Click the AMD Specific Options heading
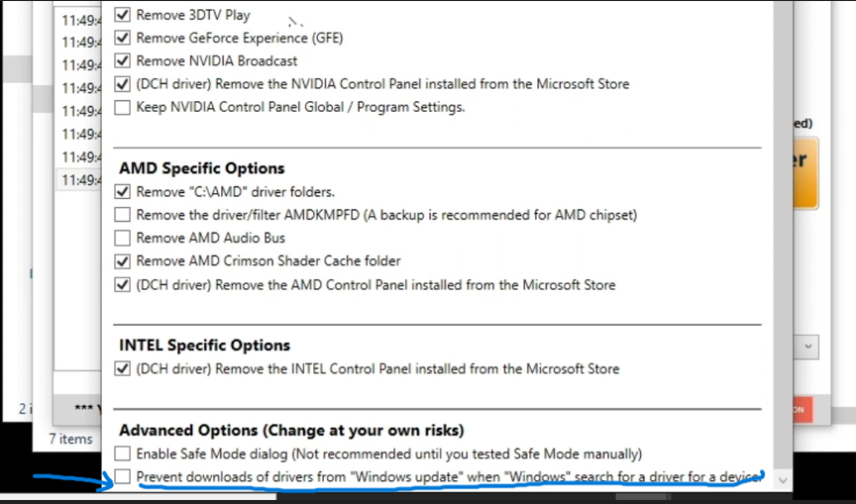 [x=202, y=168]
